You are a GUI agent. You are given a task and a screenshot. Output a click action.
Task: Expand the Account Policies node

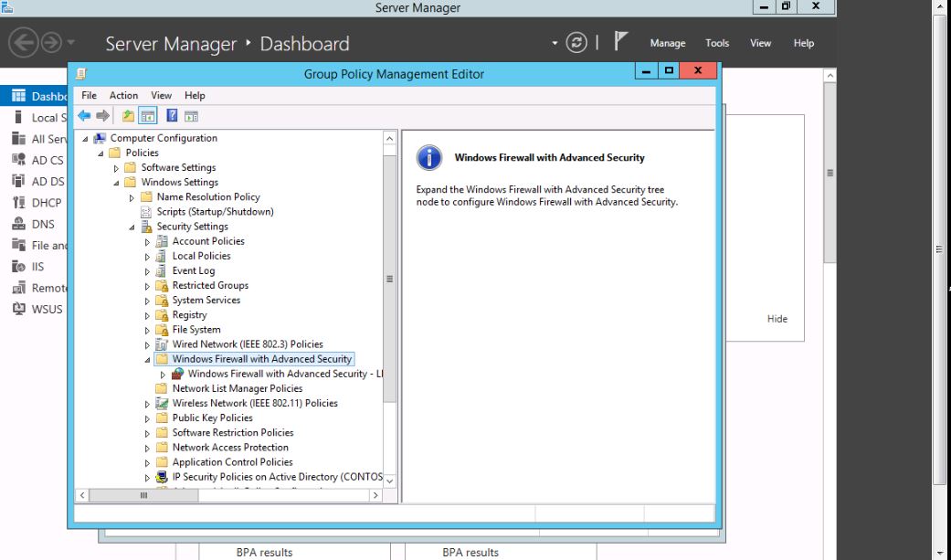tap(147, 241)
